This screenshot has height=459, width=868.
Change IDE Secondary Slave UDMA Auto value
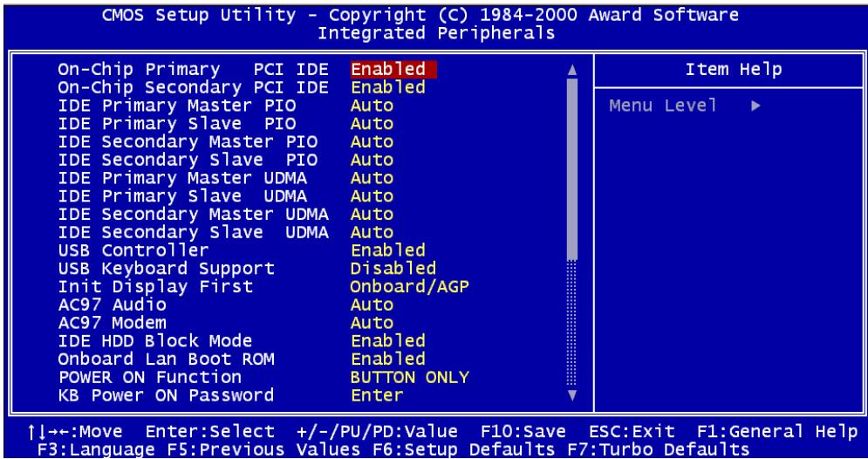click(372, 232)
